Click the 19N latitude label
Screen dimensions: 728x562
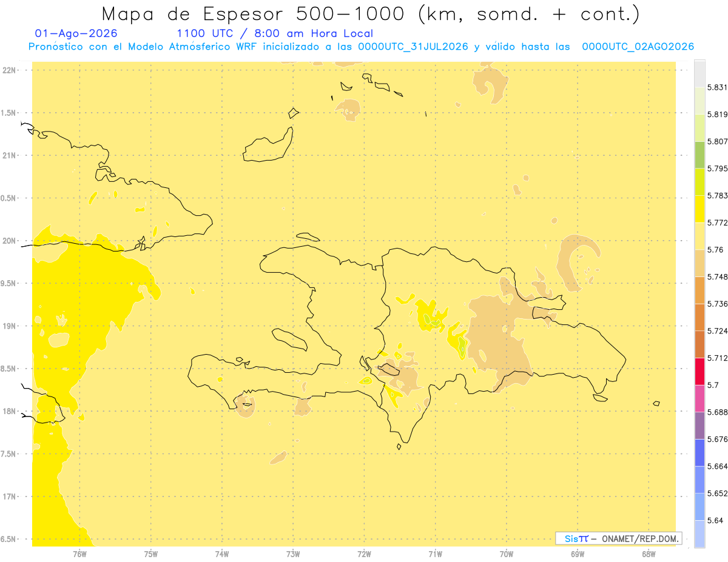[x=9, y=326]
